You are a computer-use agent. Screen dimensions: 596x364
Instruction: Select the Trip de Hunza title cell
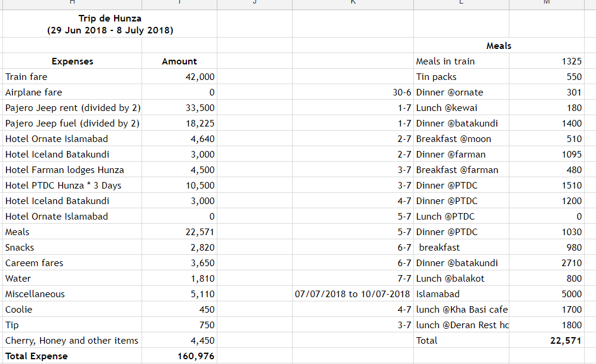point(110,24)
